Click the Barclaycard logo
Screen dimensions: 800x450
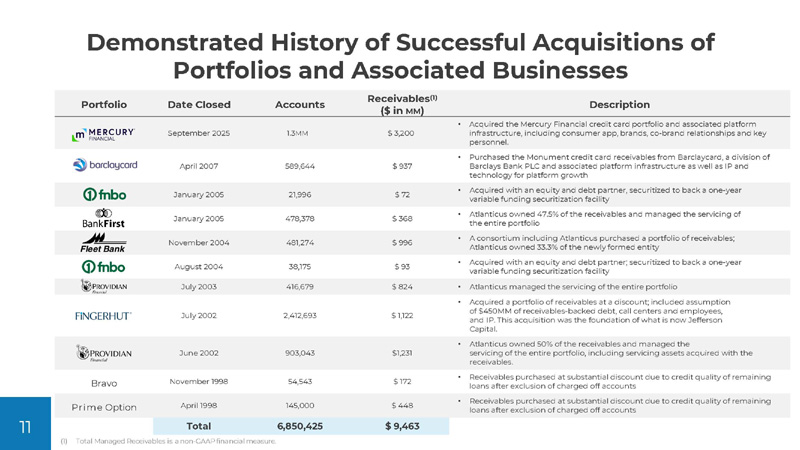tap(104, 165)
